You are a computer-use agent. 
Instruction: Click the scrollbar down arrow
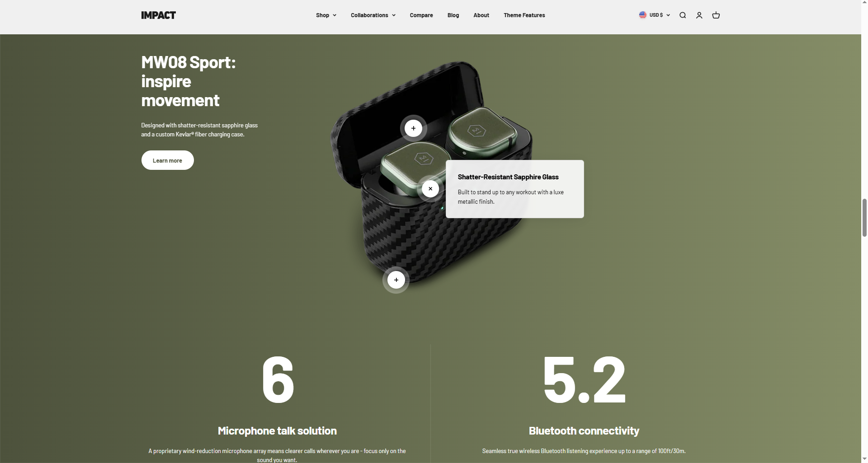[x=864, y=459]
